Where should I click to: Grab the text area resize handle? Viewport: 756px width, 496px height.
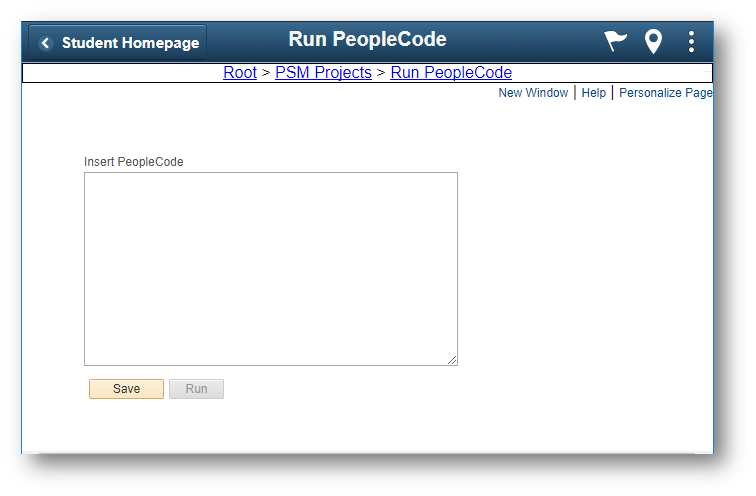pyautogui.click(x=452, y=360)
